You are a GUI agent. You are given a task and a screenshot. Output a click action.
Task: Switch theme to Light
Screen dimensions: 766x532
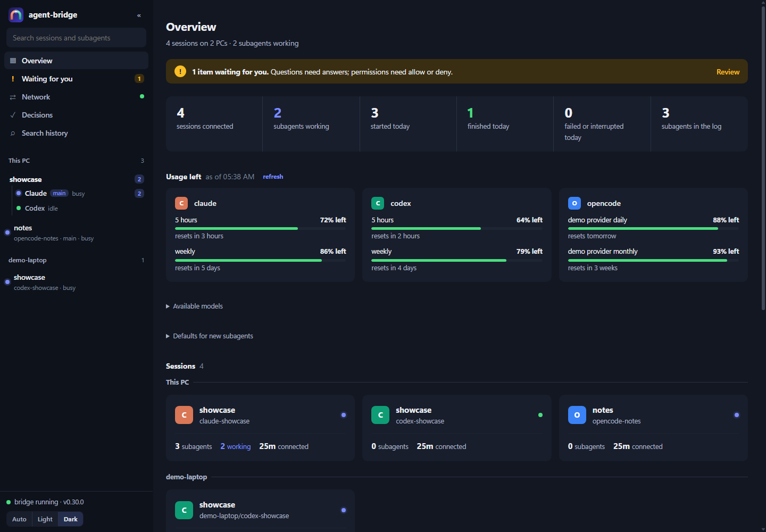(45, 519)
